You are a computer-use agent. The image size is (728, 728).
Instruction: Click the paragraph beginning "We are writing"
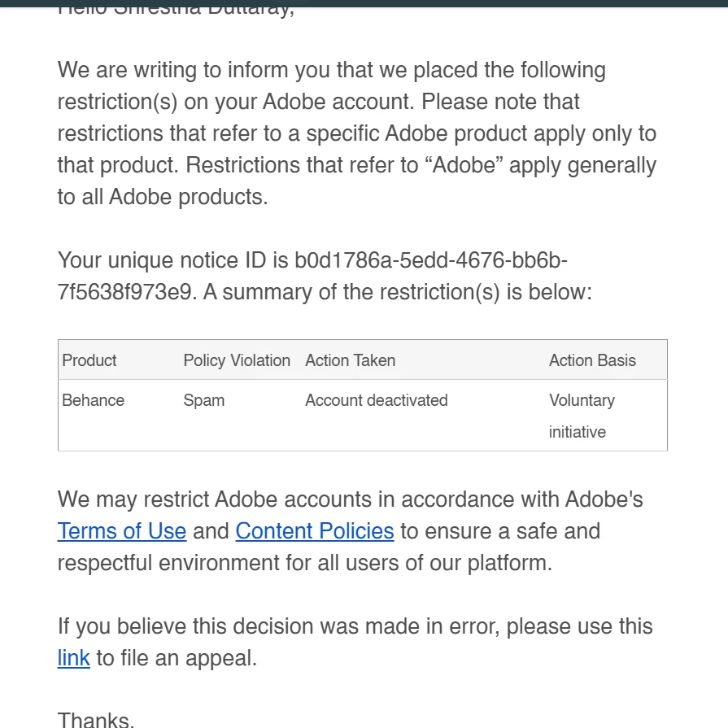[331, 71]
